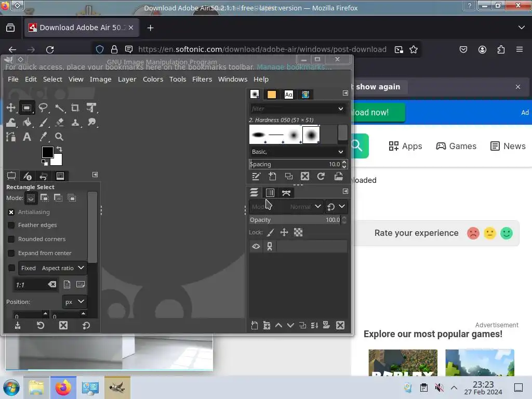Open the Basic brush tag dropdown

coord(298,152)
